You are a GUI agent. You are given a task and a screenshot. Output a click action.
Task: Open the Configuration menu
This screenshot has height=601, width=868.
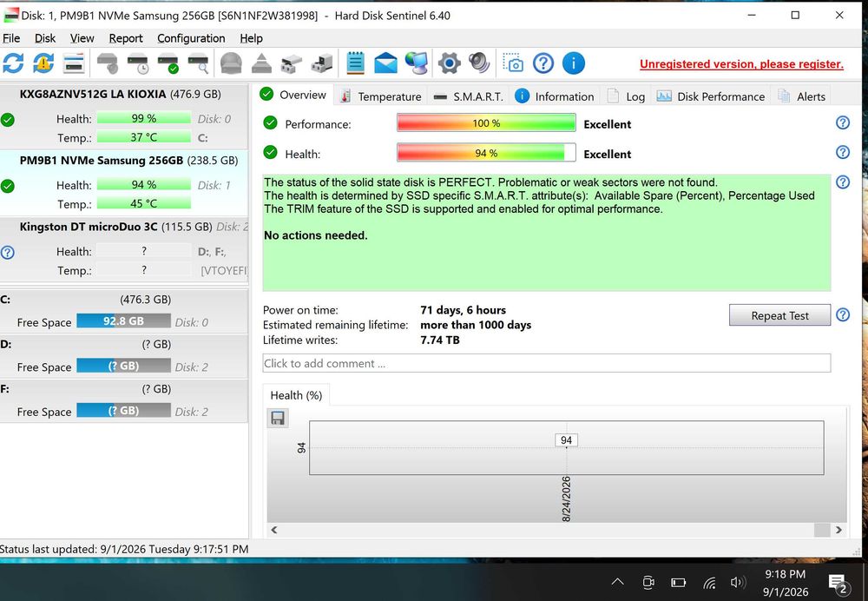click(191, 38)
